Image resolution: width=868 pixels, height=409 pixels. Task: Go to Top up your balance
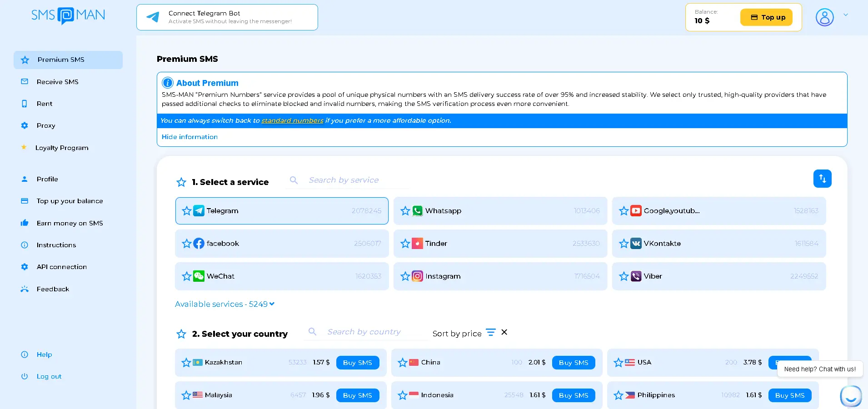[70, 201]
